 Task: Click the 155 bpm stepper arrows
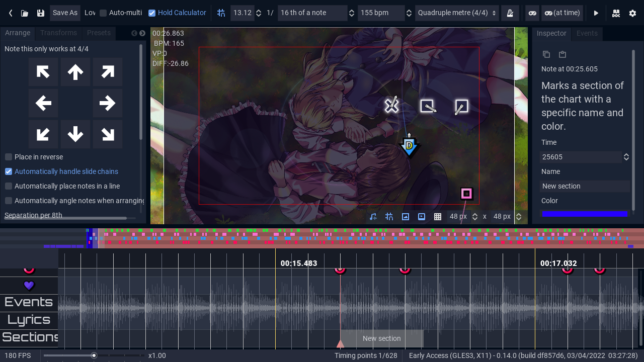click(409, 13)
